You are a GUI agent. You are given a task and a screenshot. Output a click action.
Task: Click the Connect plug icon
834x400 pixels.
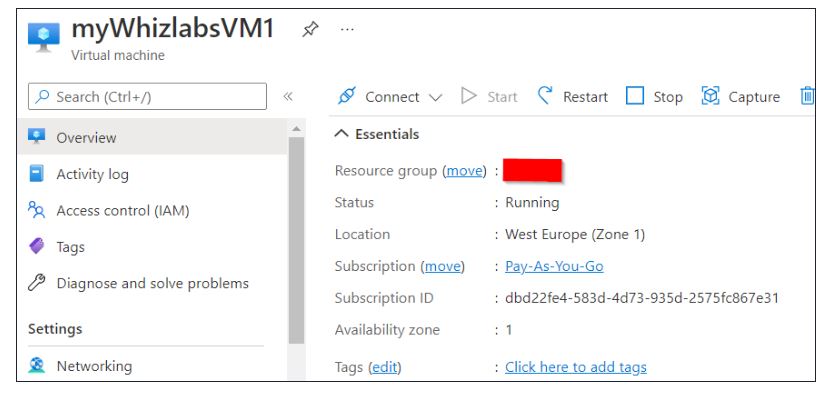347,96
